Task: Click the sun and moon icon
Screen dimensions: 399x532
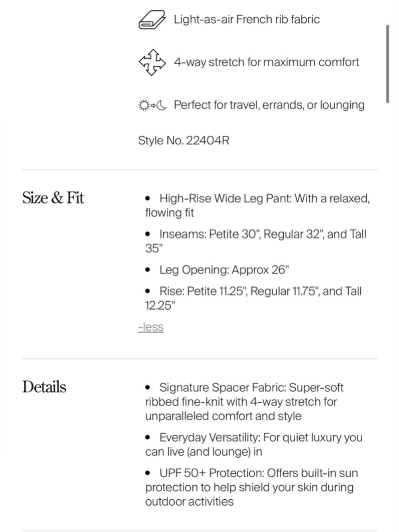Action: (152, 105)
